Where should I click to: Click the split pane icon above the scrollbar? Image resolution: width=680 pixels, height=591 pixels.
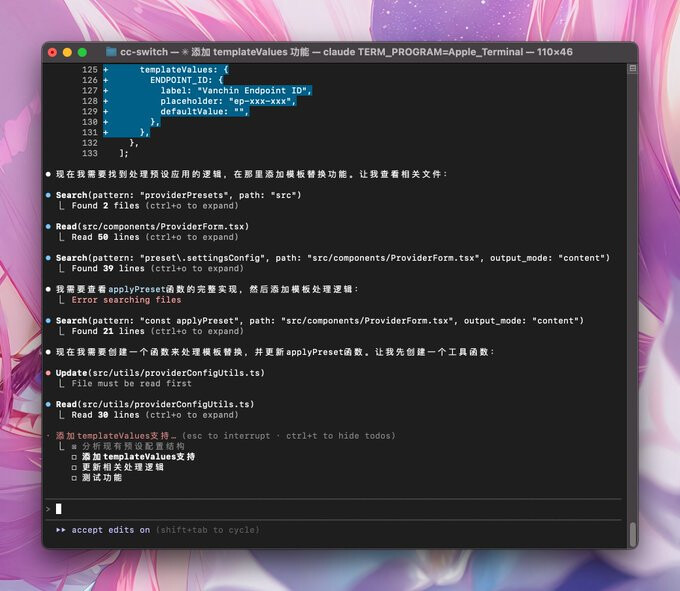point(633,69)
